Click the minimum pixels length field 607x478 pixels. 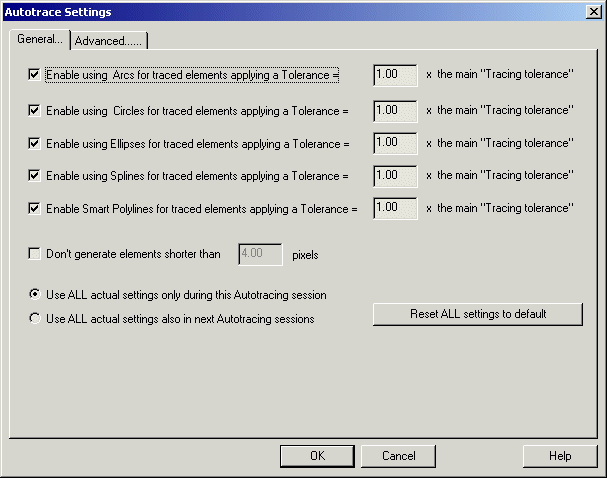coord(260,254)
